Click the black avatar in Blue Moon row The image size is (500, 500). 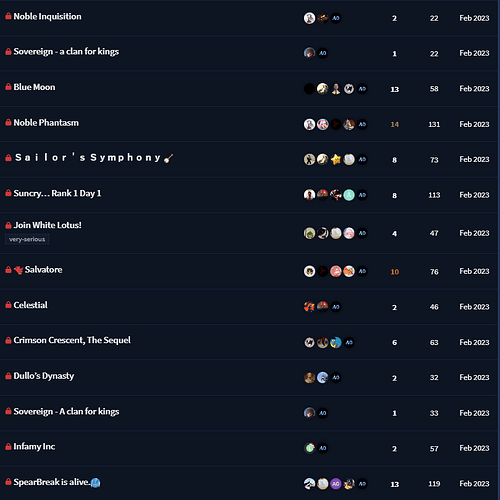click(x=309, y=89)
